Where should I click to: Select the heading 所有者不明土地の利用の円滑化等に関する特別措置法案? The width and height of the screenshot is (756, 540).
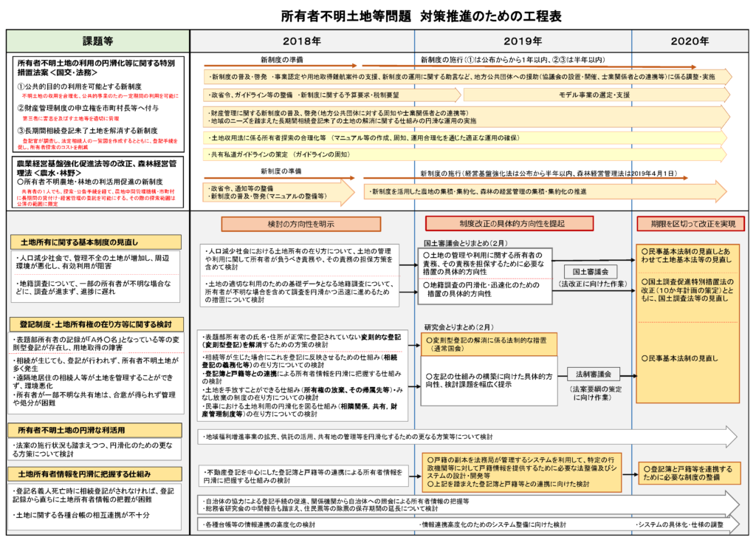(97, 67)
